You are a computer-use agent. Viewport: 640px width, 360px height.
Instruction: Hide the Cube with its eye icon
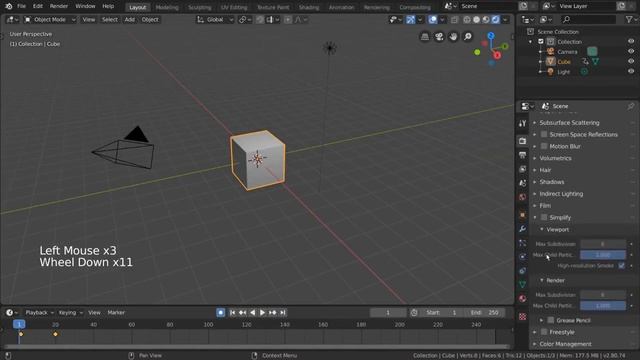pos(631,61)
